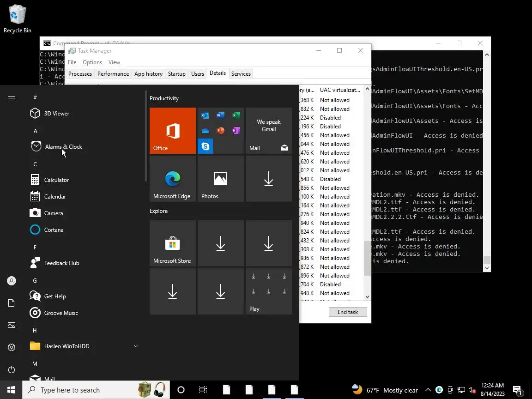
Task: Click the Skype icon in Office tile group
Action: click(205, 146)
